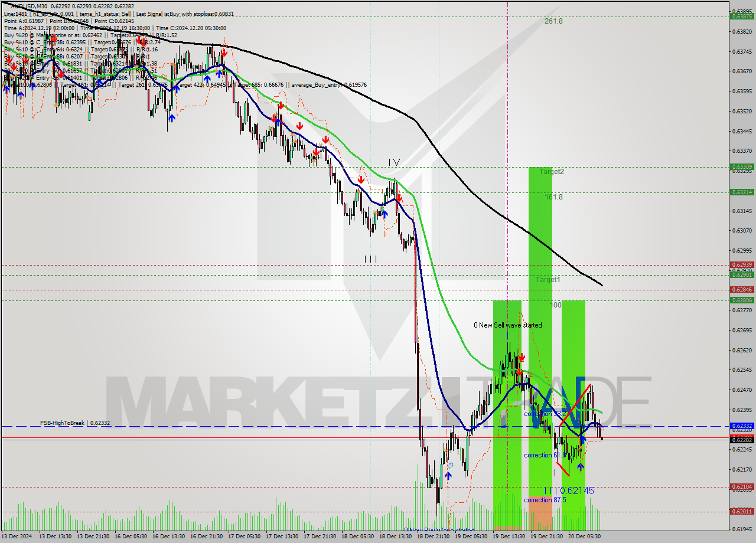Viewport: 756px width, 543px height.
Task: Click the '17 Dec 13:30' time axis label
Action: [x=282, y=536]
